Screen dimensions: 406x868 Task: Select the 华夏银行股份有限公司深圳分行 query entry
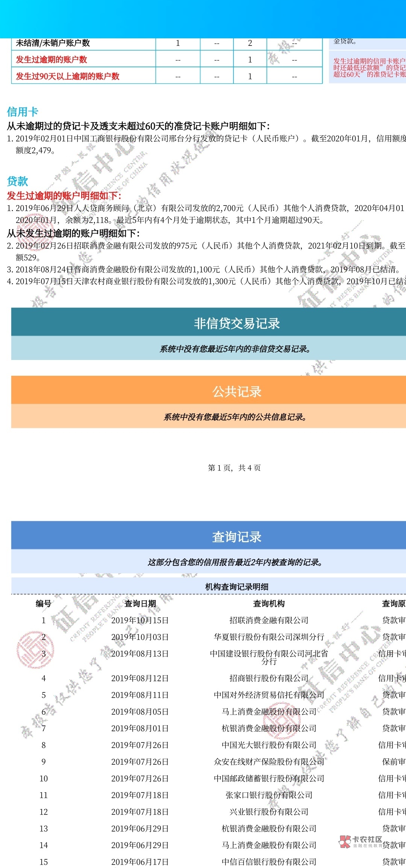(269, 637)
